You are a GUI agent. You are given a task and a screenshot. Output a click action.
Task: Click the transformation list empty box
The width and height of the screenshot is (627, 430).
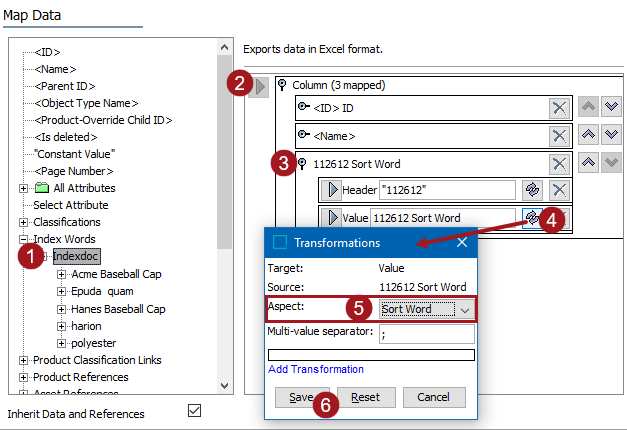click(371, 355)
